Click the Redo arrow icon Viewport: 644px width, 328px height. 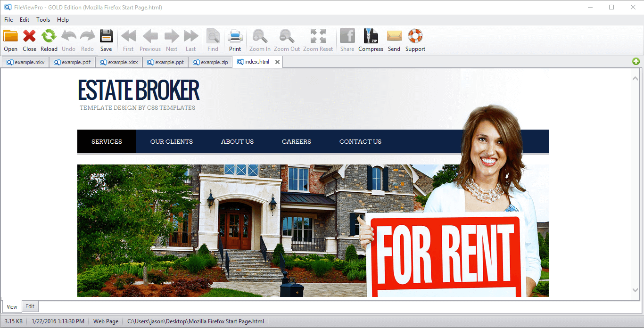[87, 36]
